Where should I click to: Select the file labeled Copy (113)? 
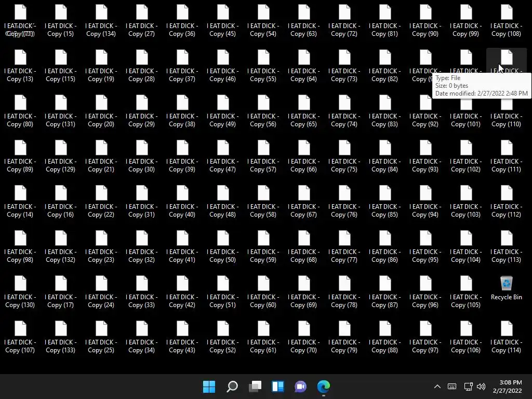[506, 246]
